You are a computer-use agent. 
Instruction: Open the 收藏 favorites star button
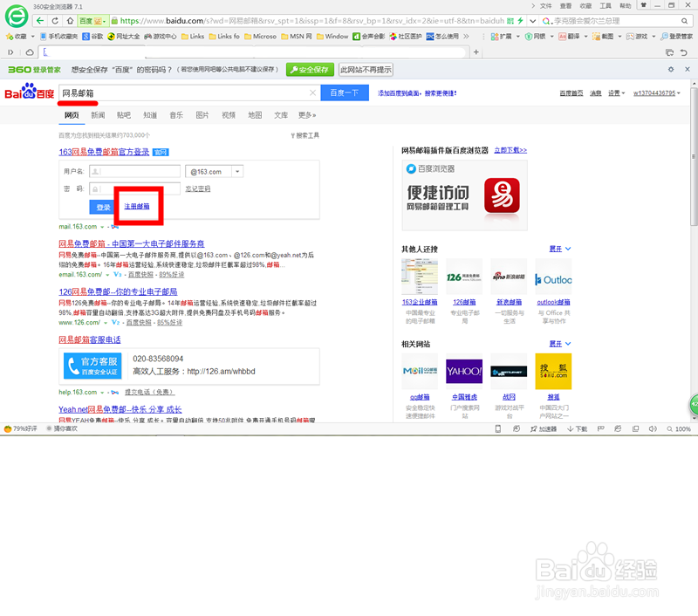click(16, 37)
